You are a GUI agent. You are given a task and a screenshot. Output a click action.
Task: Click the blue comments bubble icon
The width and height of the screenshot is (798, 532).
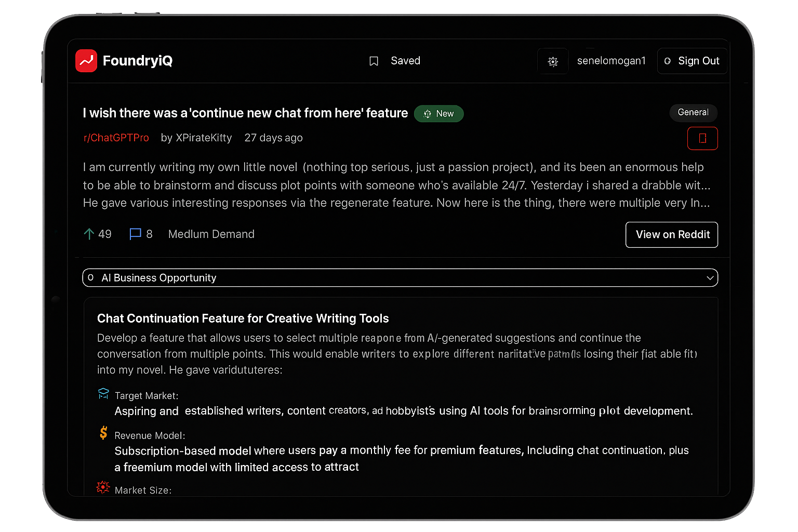[x=135, y=234]
